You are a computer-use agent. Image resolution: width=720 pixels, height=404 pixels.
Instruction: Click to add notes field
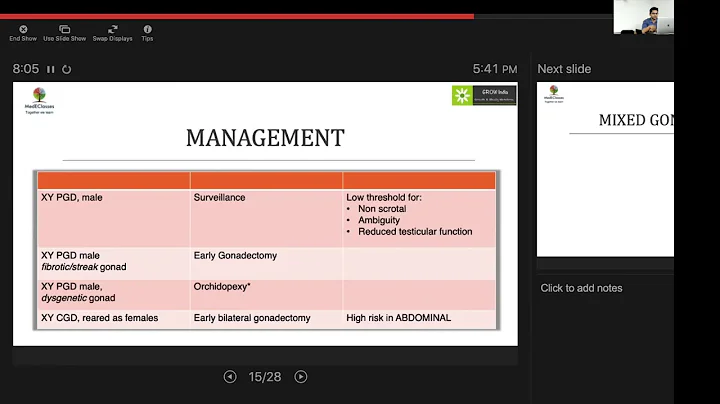(x=581, y=288)
